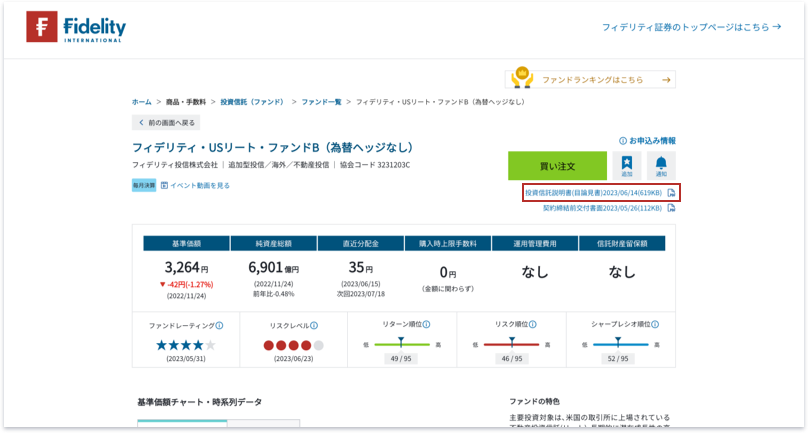Add fund with bookmark 追加 icon
808x433 pixels.
627,166
